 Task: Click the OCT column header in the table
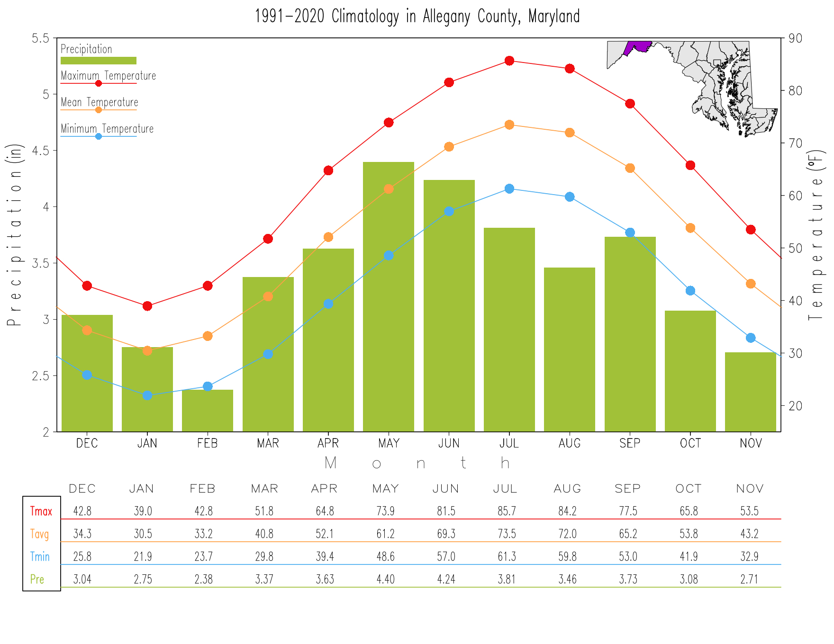coord(689,489)
